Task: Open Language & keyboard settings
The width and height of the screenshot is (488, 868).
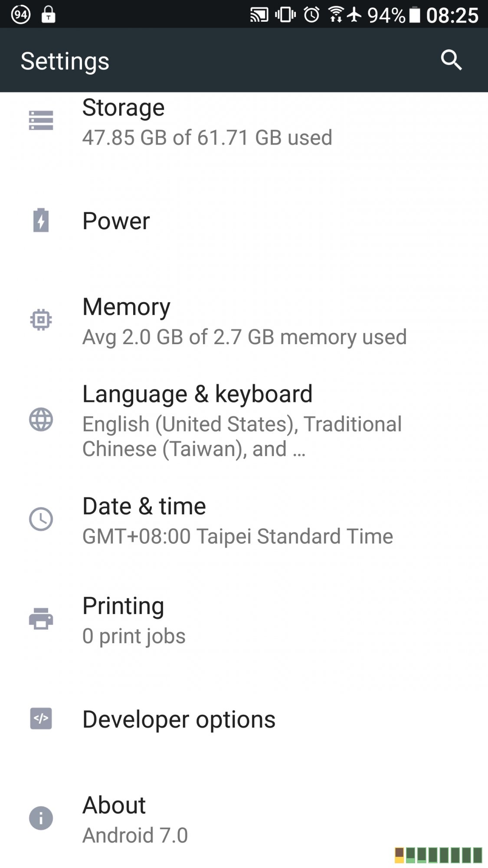Action: click(x=241, y=420)
